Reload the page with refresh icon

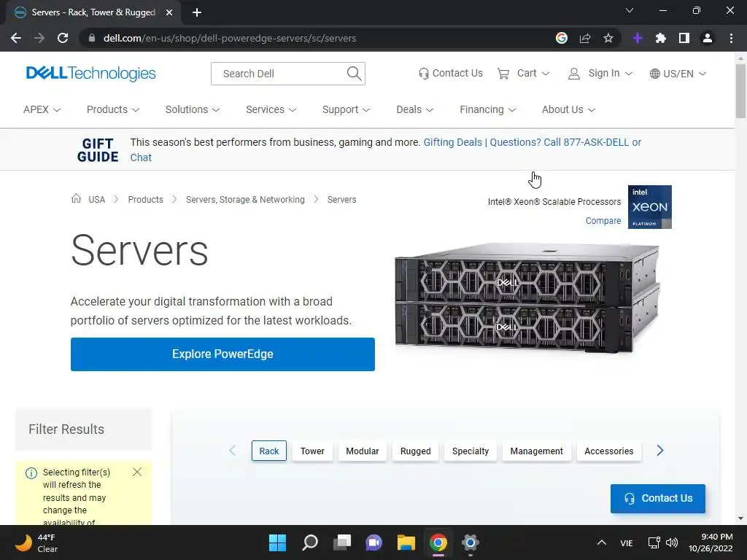(x=63, y=38)
